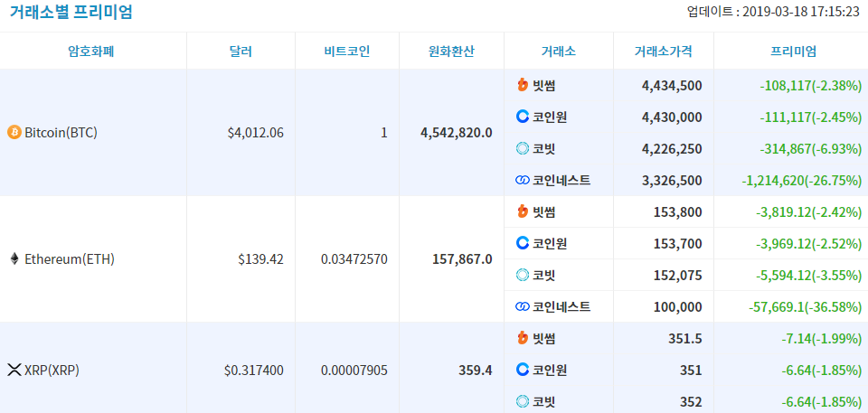Click Korbit icon in XRP row

pos(522,401)
